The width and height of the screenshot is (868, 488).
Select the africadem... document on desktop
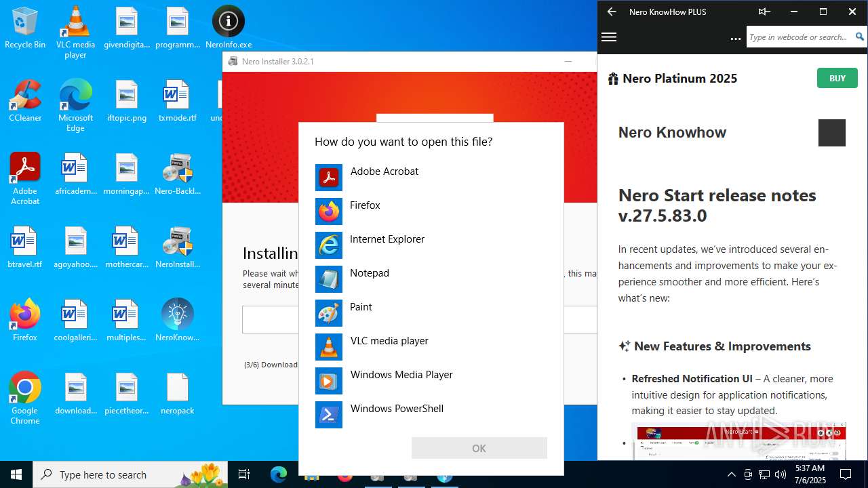(x=75, y=174)
